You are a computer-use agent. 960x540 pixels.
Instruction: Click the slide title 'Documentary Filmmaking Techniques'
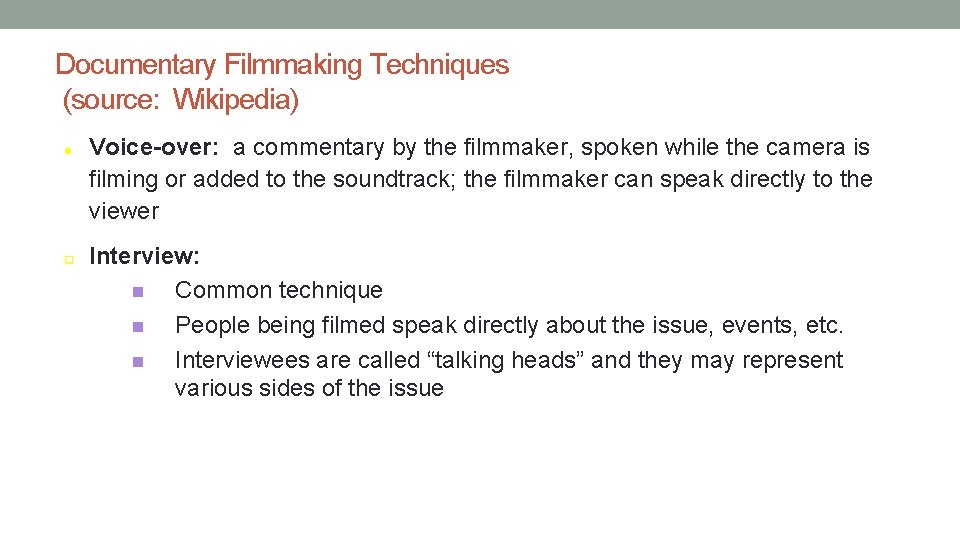click(282, 65)
